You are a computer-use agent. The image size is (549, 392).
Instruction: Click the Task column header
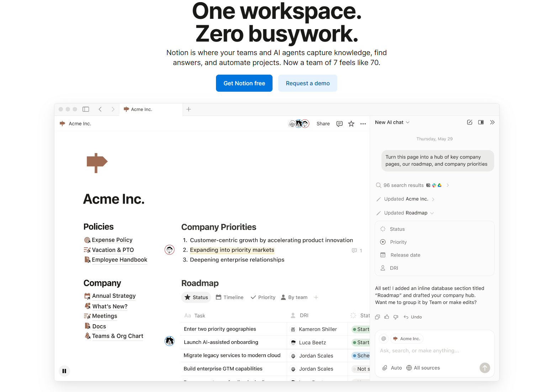click(195, 316)
